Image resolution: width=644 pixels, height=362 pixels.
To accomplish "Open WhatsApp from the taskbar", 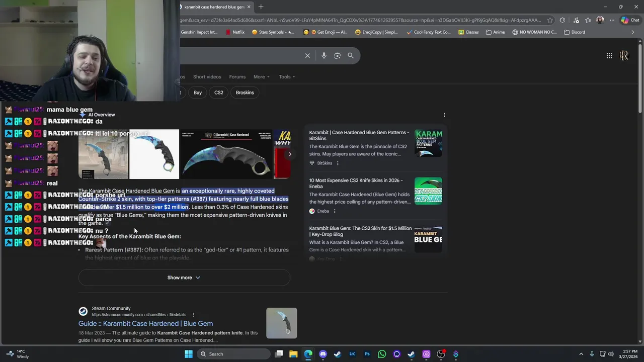I will [x=382, y=354].
